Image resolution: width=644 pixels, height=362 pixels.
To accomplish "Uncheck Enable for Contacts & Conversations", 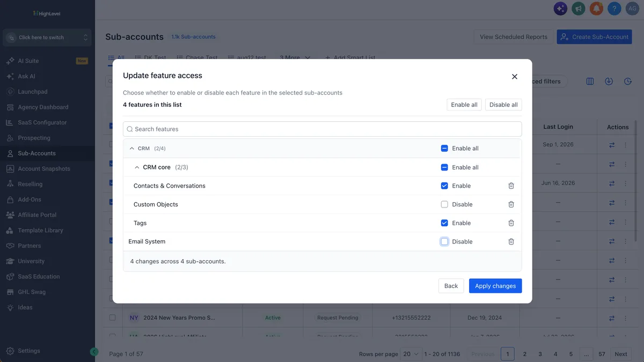I will pos(444,186).
